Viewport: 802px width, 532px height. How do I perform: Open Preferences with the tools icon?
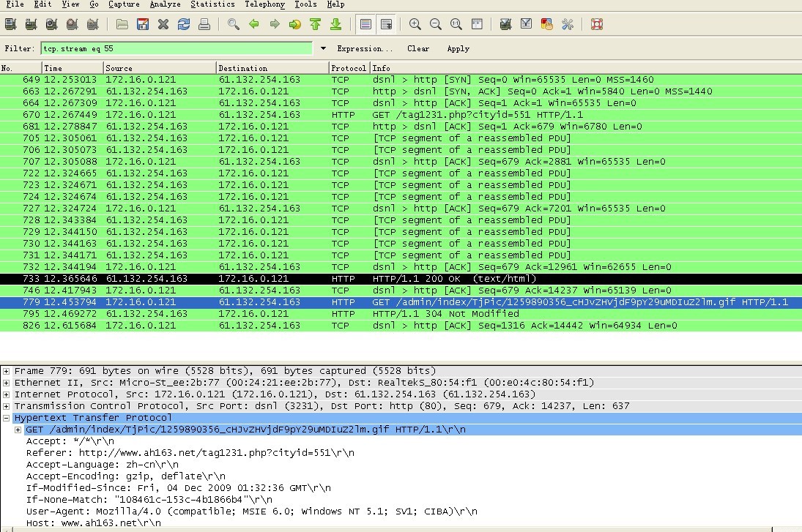pos(568,24)
